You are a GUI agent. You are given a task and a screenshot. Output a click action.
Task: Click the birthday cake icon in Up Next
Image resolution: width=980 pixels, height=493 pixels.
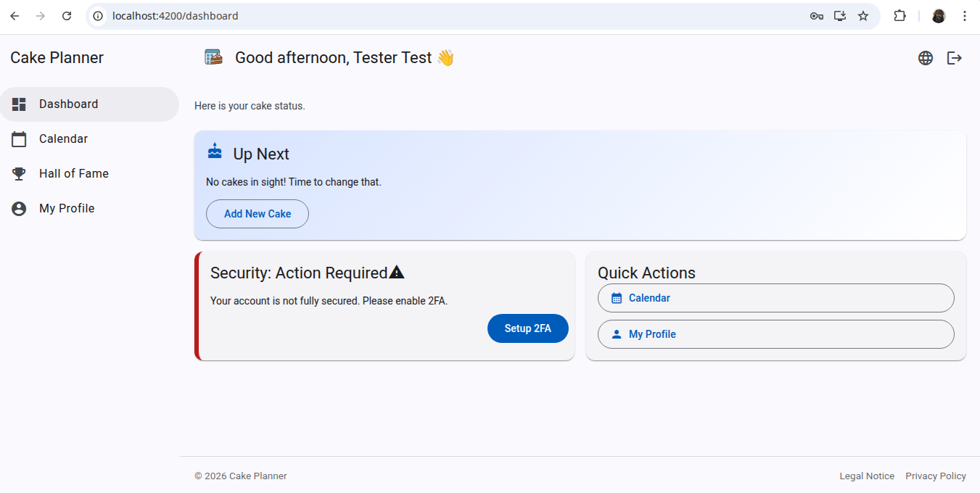[x=215, y=152]
